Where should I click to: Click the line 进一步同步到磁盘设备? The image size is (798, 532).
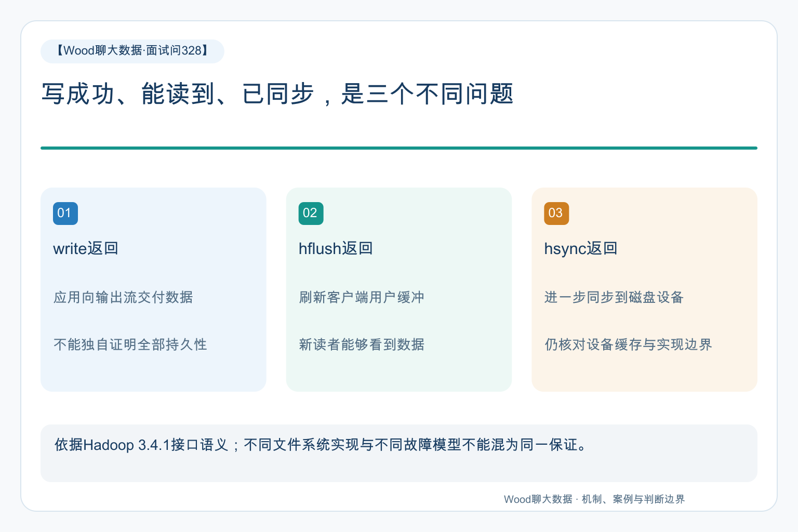point(614,297)
